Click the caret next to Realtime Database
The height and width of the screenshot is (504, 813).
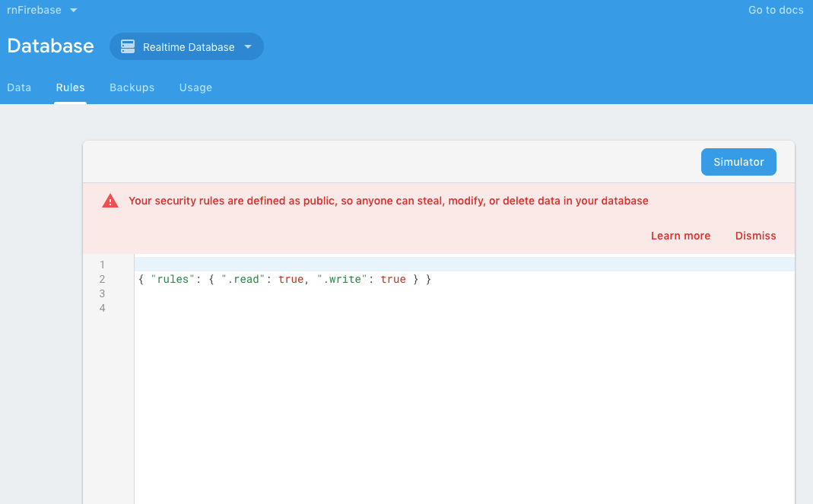248,46
